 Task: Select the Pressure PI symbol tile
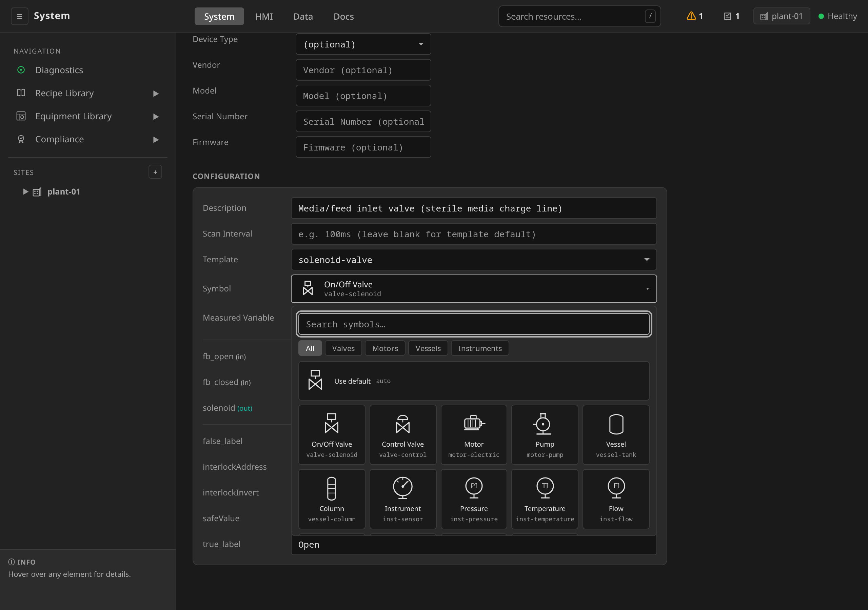click(474, 499)
